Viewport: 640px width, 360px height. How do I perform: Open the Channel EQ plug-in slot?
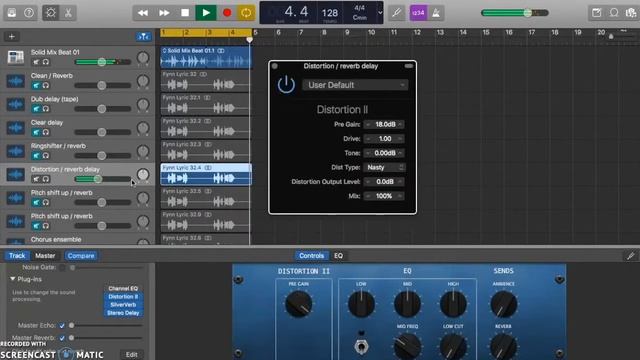point(123,288)
